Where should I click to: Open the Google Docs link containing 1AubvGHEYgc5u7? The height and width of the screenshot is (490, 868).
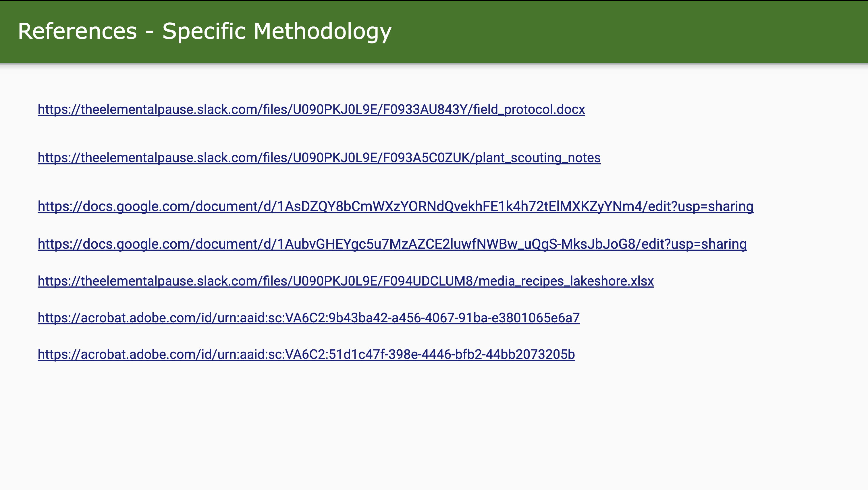[392, 244]
